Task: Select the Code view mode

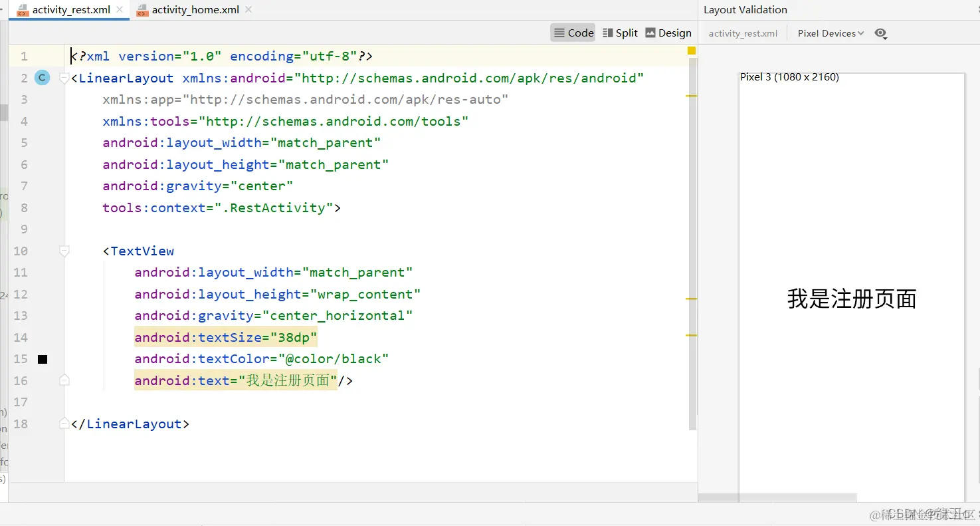Action: 573,33
